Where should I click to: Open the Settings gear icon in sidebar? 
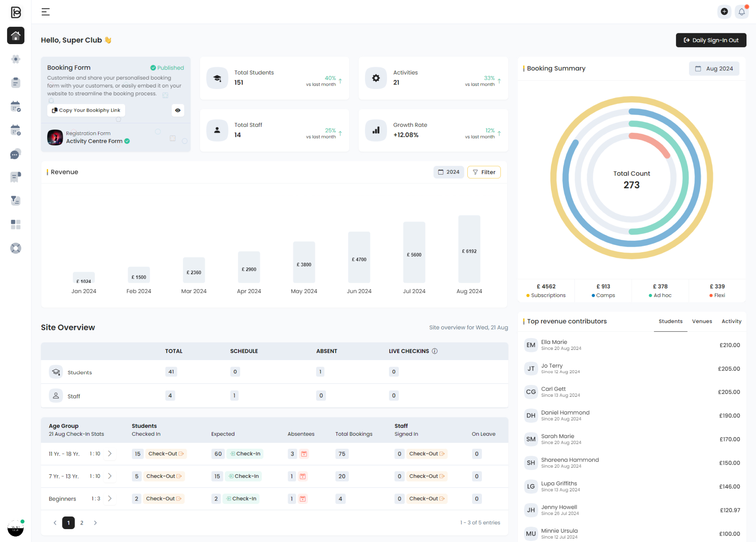[16, 59]
